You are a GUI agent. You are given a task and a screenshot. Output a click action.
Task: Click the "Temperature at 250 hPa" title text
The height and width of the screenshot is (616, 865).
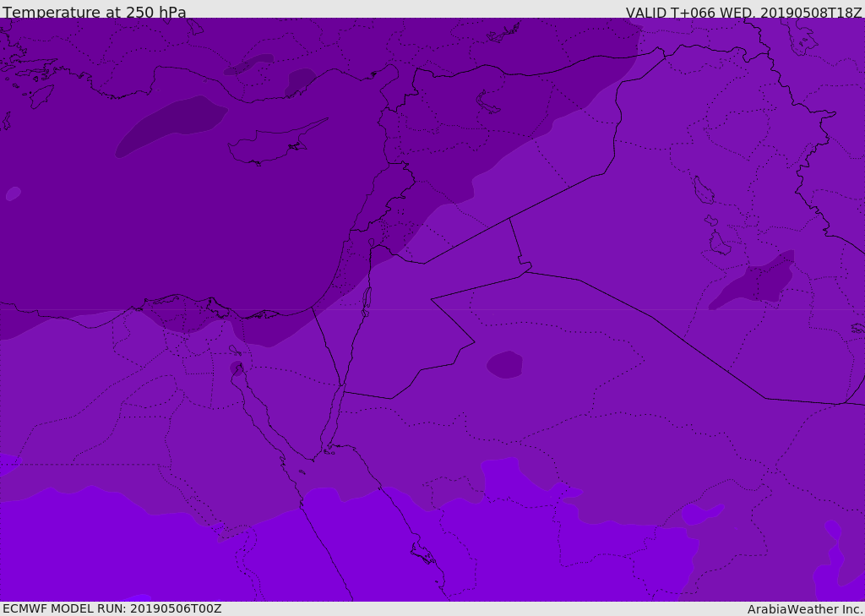point(94,12)
